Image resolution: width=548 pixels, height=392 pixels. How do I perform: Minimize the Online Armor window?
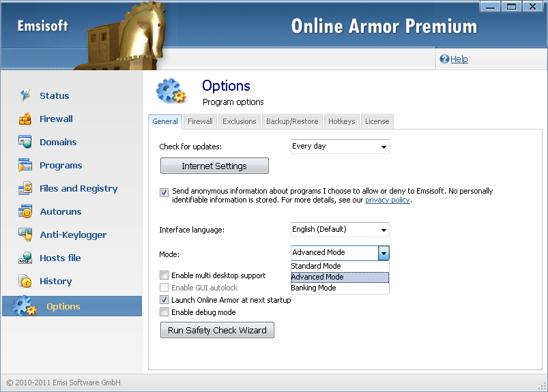pos(491,7)
